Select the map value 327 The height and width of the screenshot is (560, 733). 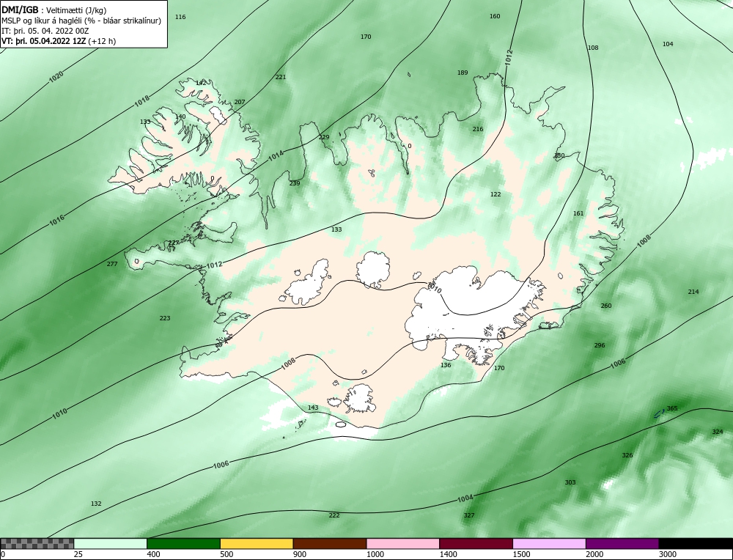[469, 515]
